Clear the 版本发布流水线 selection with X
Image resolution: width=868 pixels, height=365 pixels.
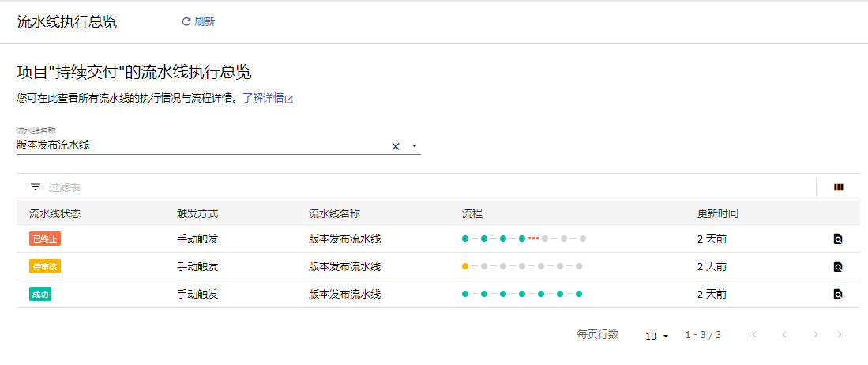click(396, 146)
